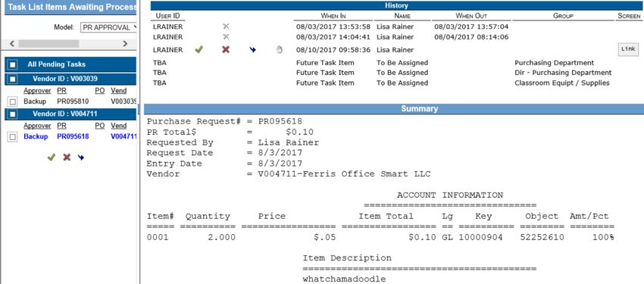Click the 08/03/2017 13:57:04 When Out value

471,27
